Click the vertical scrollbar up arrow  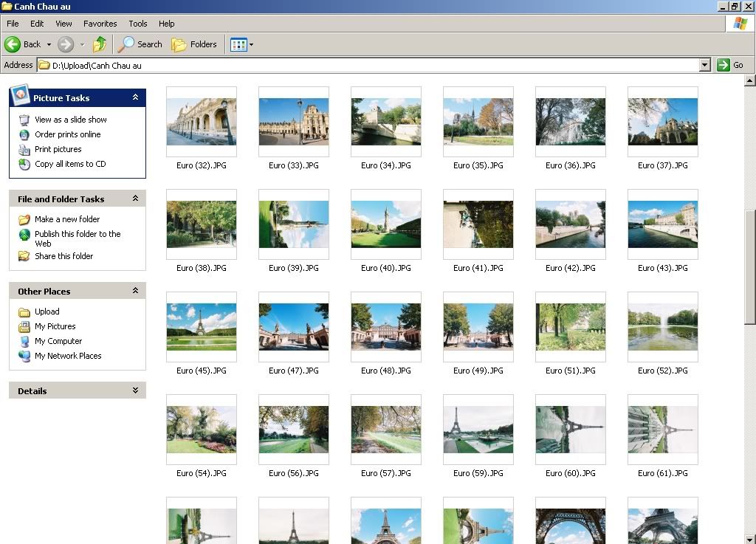point(750,80)
